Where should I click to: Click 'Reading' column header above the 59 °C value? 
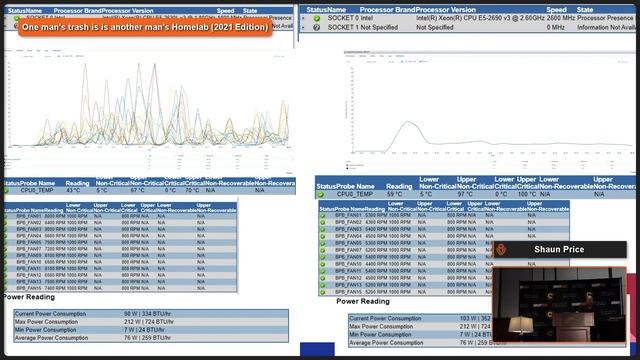[399, 187]
